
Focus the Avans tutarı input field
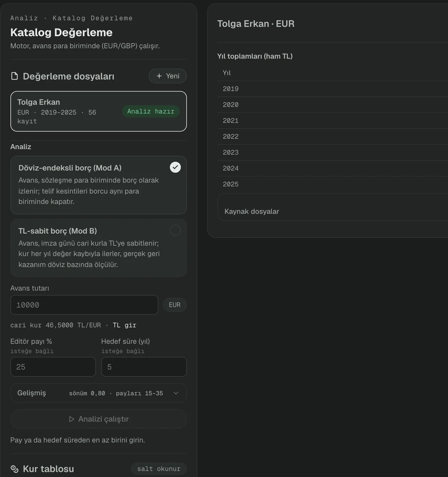click(84, 305)
